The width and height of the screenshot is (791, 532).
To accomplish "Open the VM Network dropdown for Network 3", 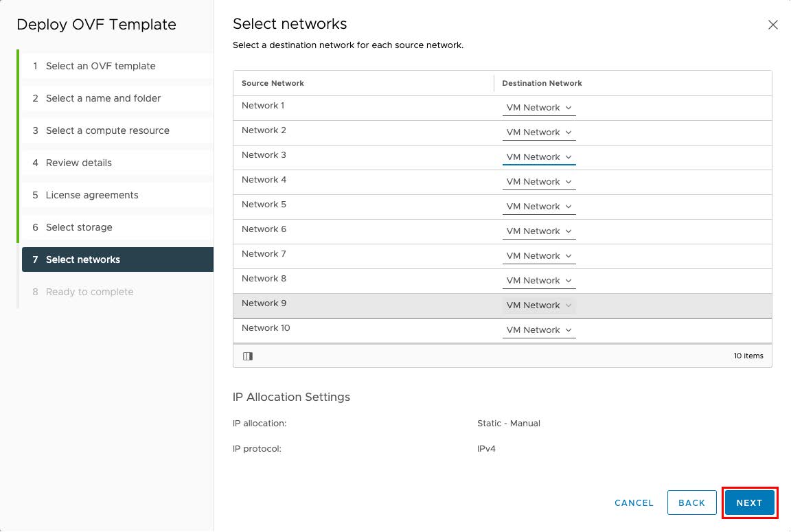I will (x=539, y=157).
